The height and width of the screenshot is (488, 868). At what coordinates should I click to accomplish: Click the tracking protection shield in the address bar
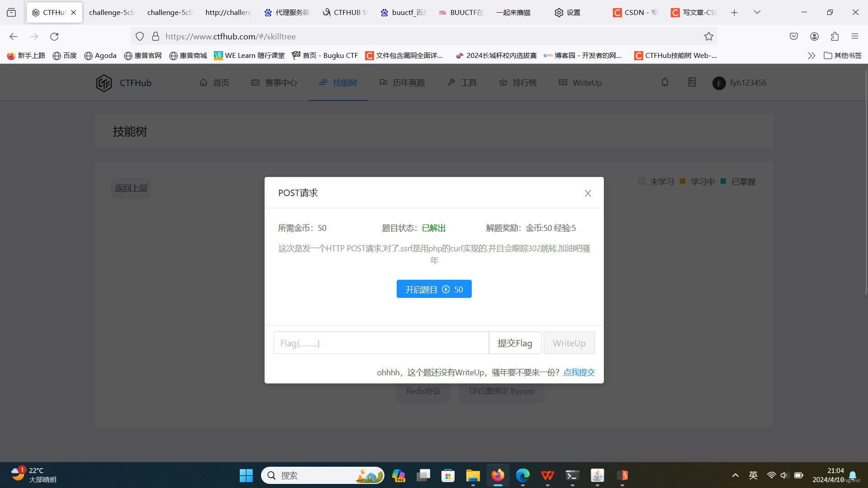pyautogui.click(x=139, y=36)
